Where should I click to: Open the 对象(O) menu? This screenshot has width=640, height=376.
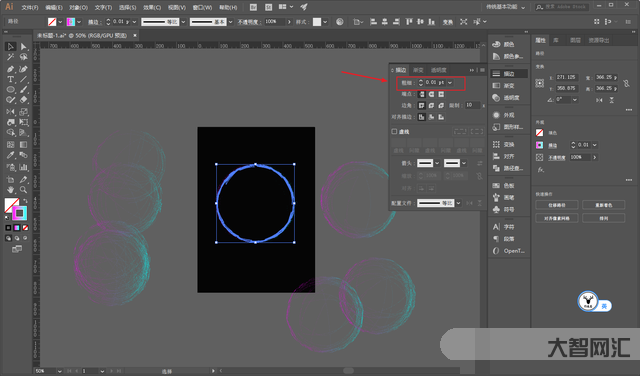[x=78, y=7]
